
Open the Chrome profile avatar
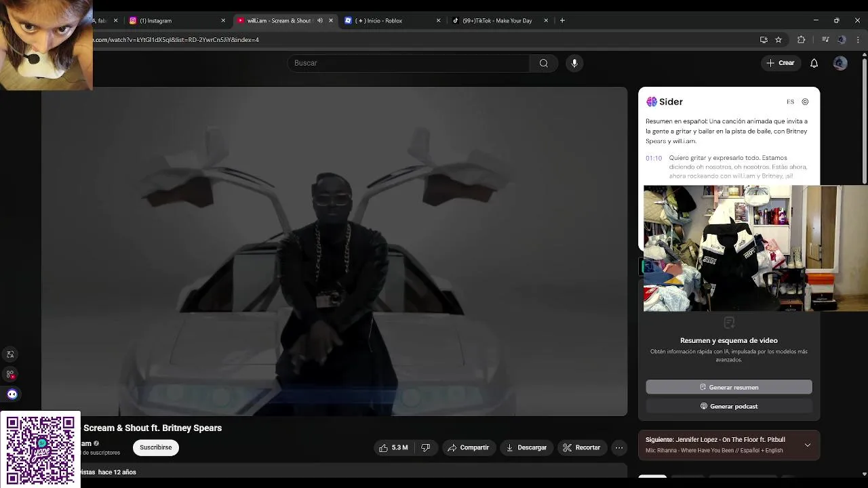pos(842,40)
